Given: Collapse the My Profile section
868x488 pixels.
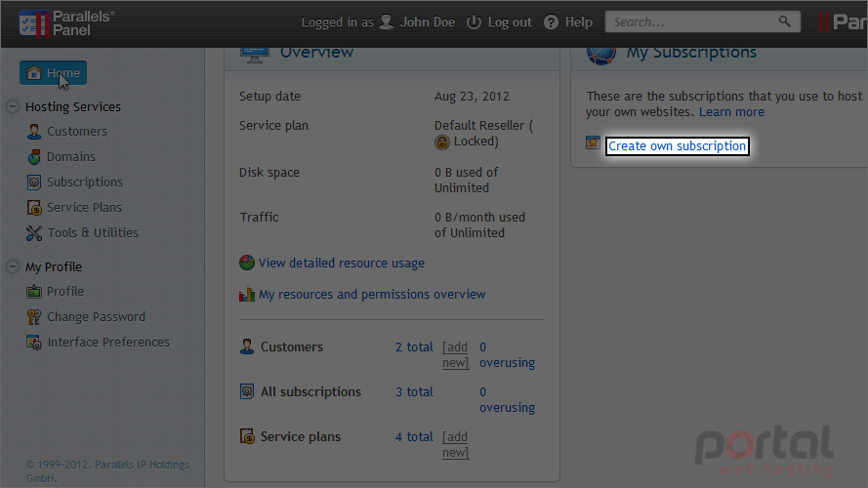Looking at the screenshot, I should (x=13, y=266).
